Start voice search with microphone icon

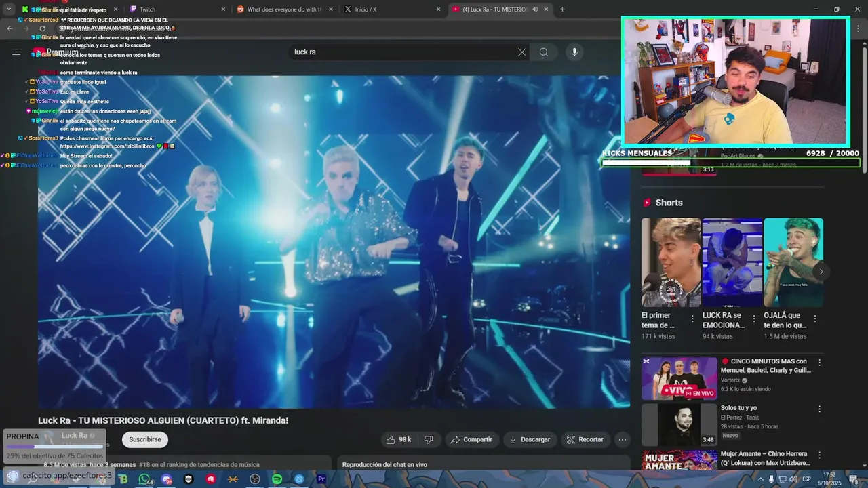[x=574, y=52]
